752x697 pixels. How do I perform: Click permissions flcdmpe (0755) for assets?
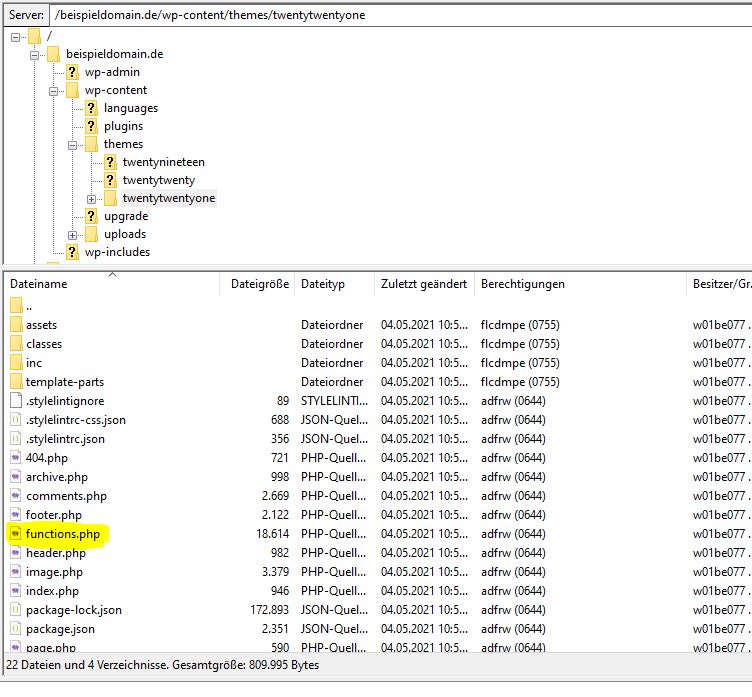coord(520,325)
